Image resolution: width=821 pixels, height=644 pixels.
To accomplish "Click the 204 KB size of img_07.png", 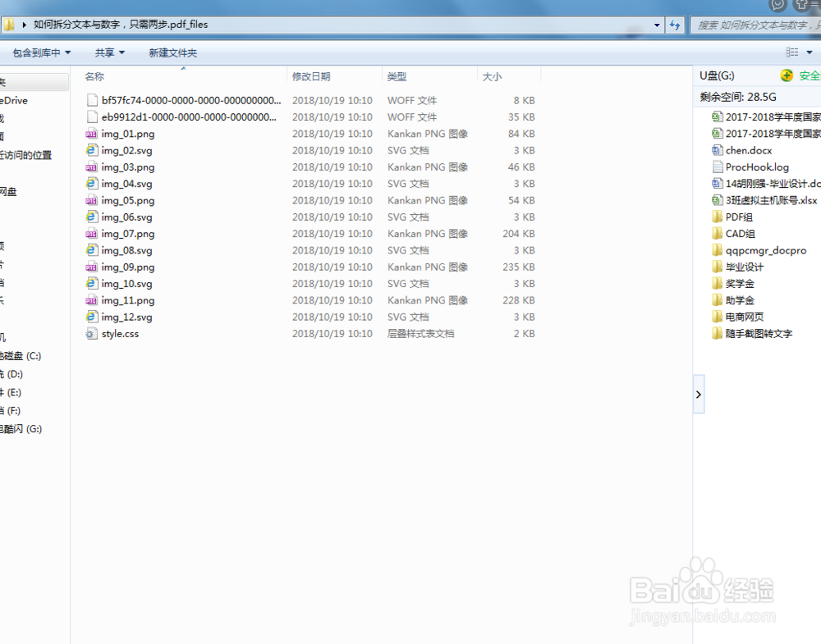I will coord(518,234).
